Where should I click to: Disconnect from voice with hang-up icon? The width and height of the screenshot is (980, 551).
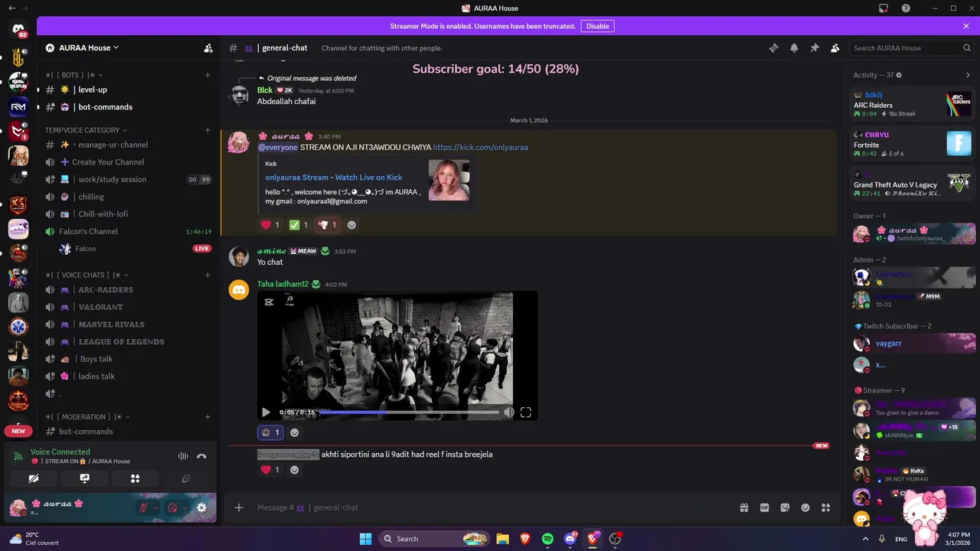pyautogui.click(x=201, y=456)
